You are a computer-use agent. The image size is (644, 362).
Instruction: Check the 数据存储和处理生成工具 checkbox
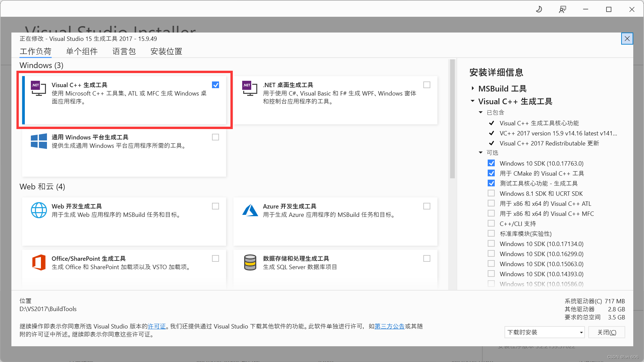click(x=427, y=258)
